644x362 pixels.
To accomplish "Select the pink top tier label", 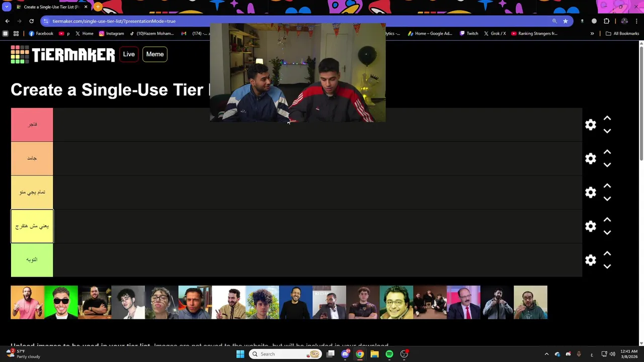I will click(x=32, y=125).
